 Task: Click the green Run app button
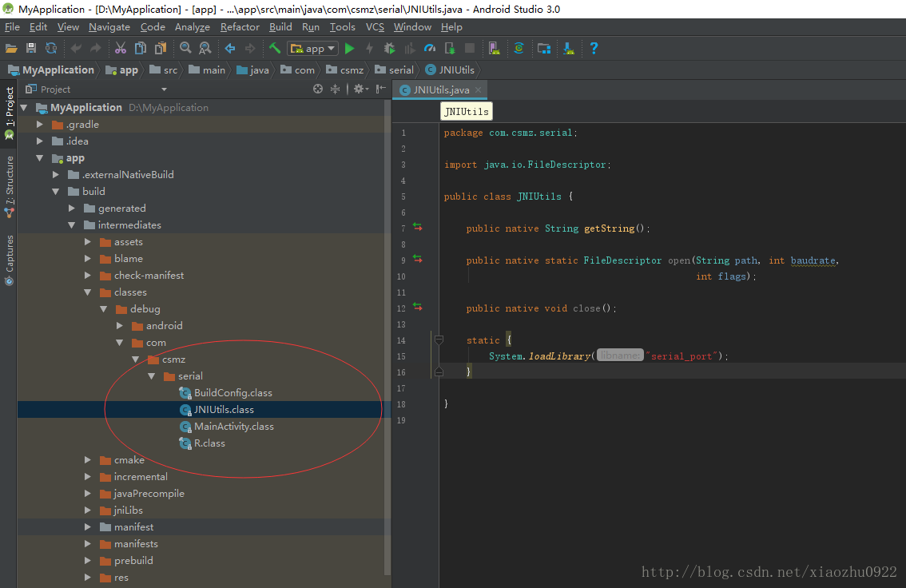point(350,49)
